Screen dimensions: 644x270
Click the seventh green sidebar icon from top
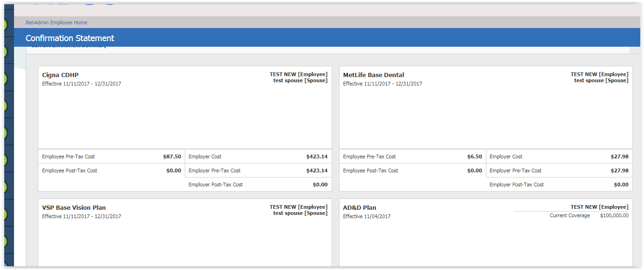point(4,187)
